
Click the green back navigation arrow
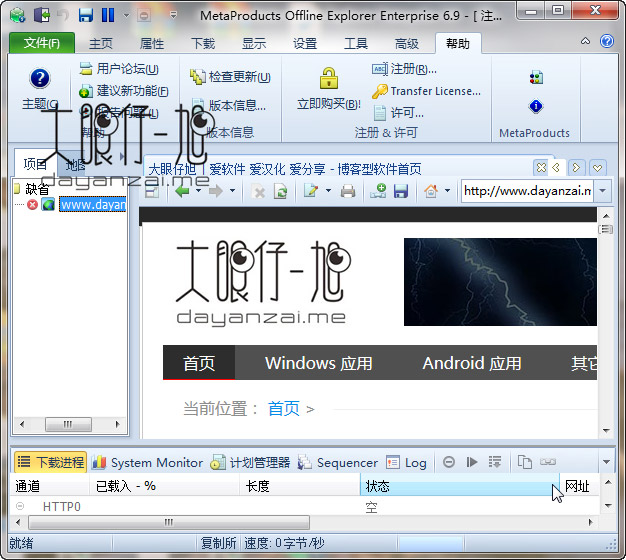click(x=182, y=191)
